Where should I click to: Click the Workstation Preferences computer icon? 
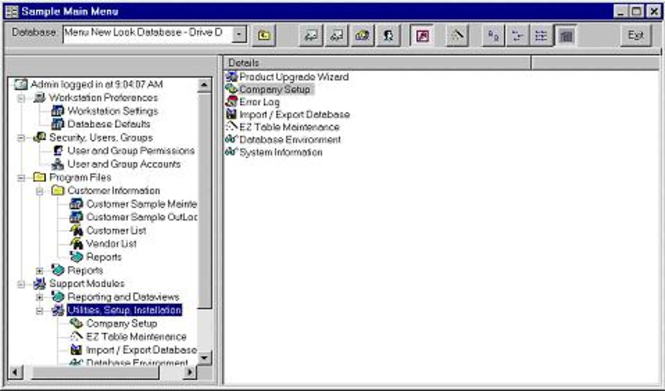pyautogui.click(x=39, y=98)
